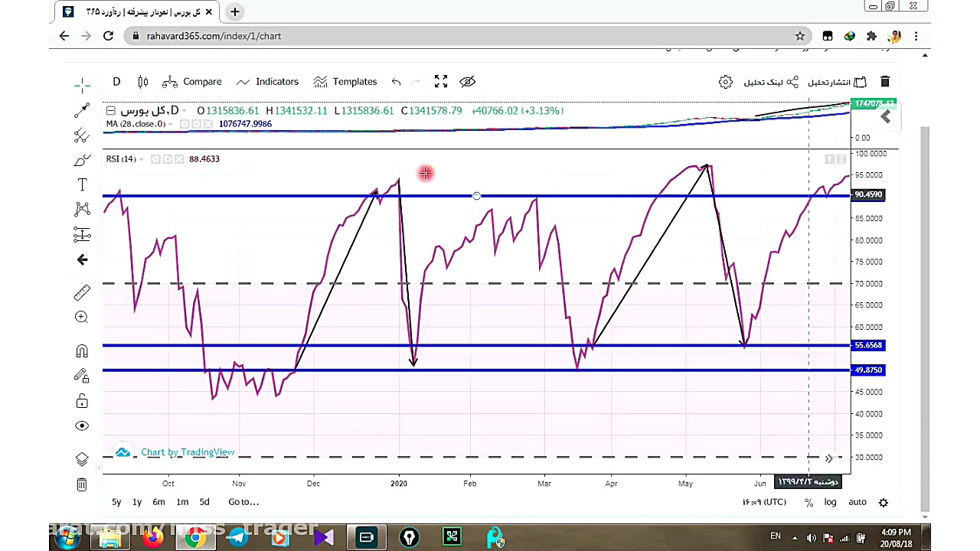Change the D timeframe interval
This screenshot has height=551, width=980.
coord(116,82)
